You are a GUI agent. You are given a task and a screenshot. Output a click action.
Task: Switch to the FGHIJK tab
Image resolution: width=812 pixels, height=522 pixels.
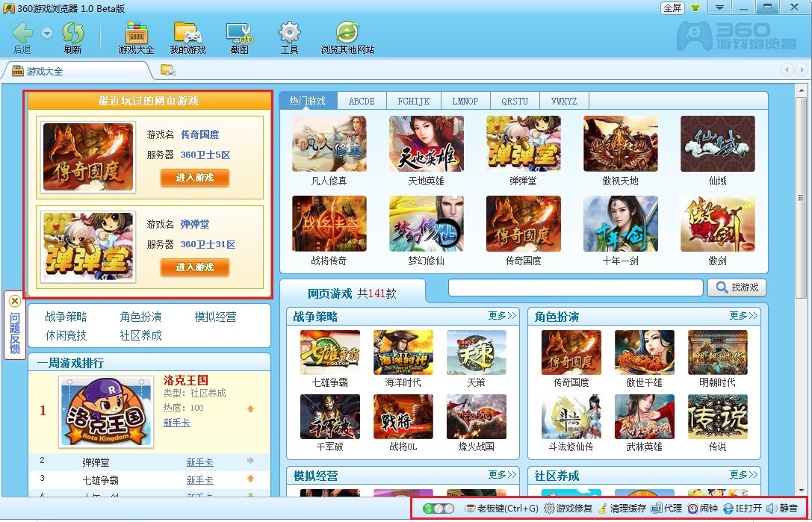413,101
